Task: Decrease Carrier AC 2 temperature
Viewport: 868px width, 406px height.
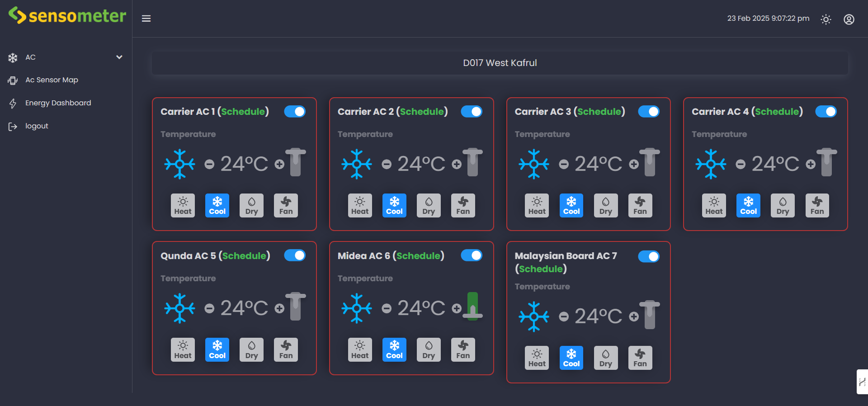Action: (x=387, y=164)
